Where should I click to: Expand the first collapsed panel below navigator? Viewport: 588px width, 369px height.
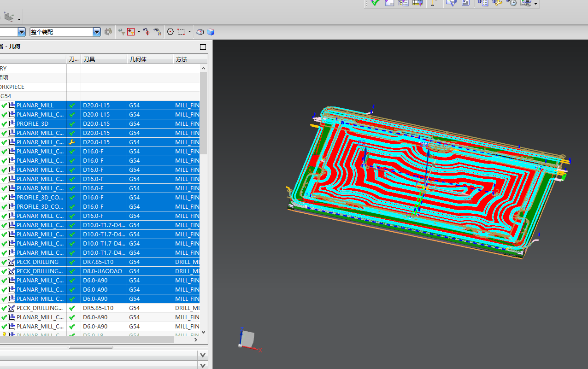pyautogui.click(x=202, y=355)
